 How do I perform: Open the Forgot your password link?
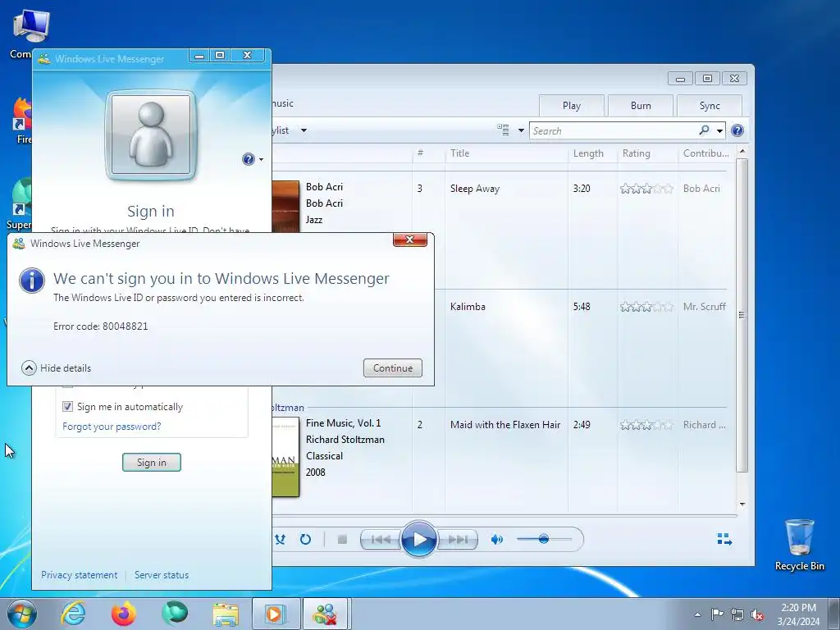[x=112, y=427]
